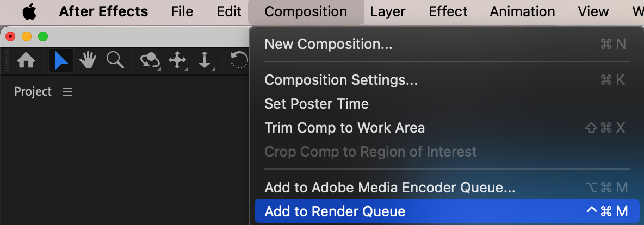Choose New Composition... from the menu
This screenshot has width=644, height=225.
click(x=328, y=45)
